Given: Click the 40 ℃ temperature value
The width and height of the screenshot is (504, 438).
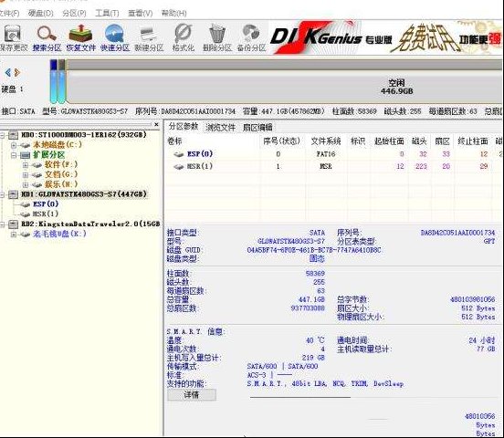Looking at the screenshot, I should click(315, 340).
